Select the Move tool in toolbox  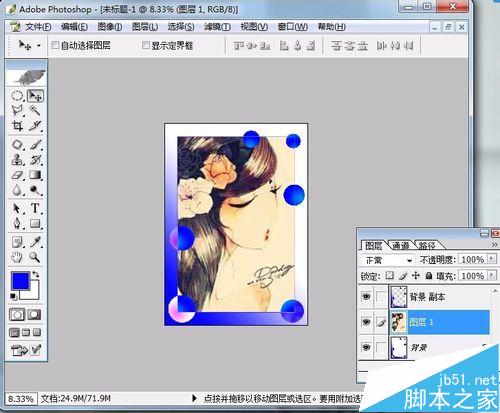point(35,96)
